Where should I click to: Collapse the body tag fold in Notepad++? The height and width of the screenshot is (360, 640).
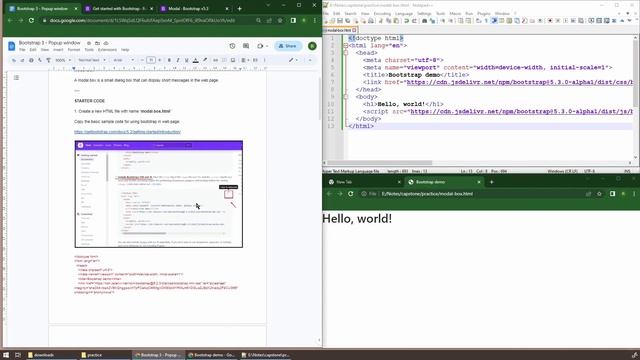pos(346,97)
